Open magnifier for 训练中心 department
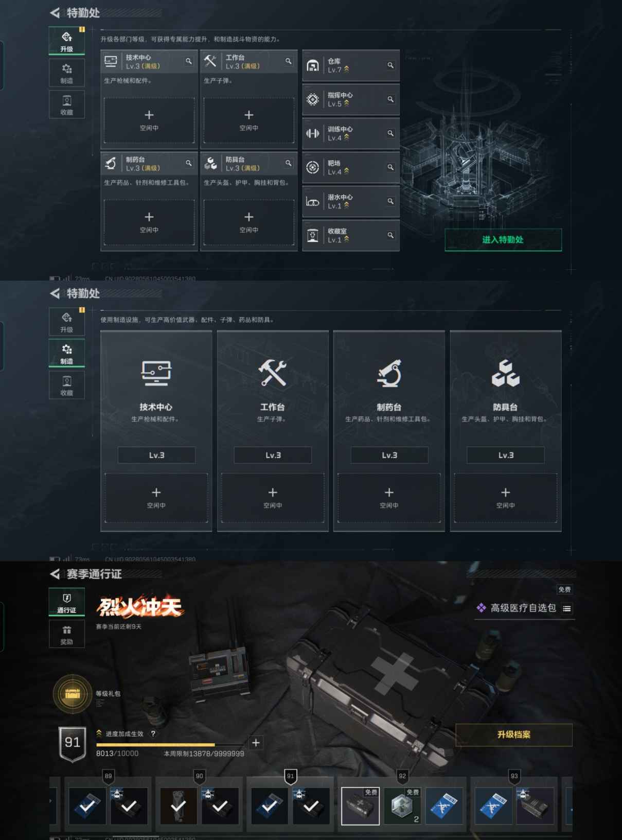 coord(390,133)
